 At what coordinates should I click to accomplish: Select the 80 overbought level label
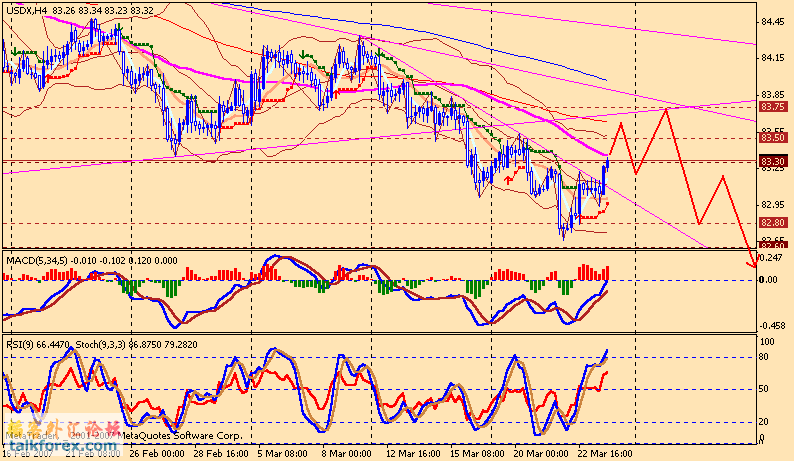[x=764, y=357]
